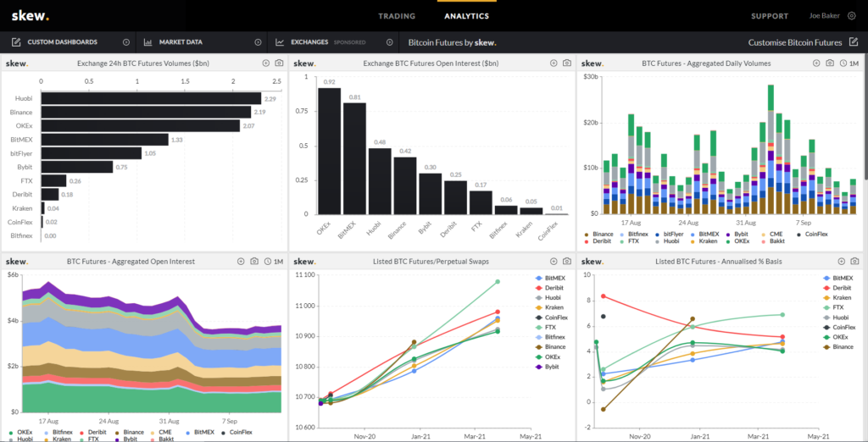This screenshot has height=442, width=868.
Task: Click Bakkt pink swatch in Daily Volumes legend
Action: click(x=764, y=241)
